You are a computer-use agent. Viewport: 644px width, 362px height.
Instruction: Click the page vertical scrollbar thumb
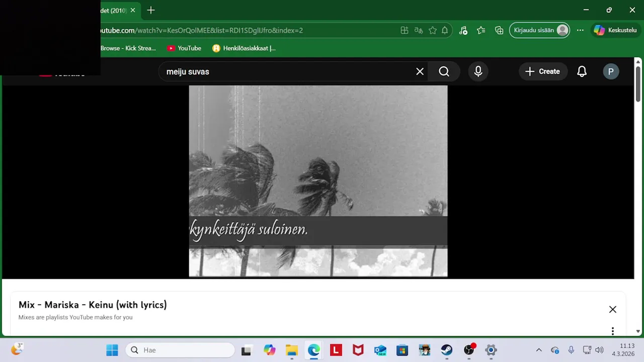click(x=638, y=83)
